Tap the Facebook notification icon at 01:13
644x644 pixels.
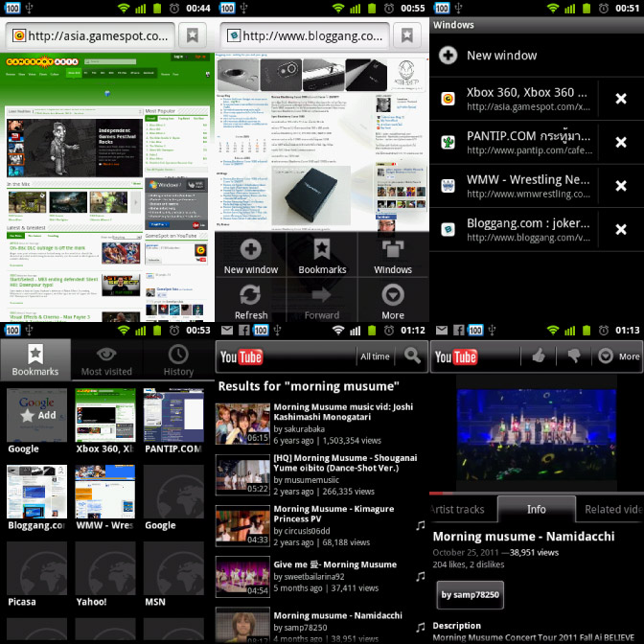[458, 330]
